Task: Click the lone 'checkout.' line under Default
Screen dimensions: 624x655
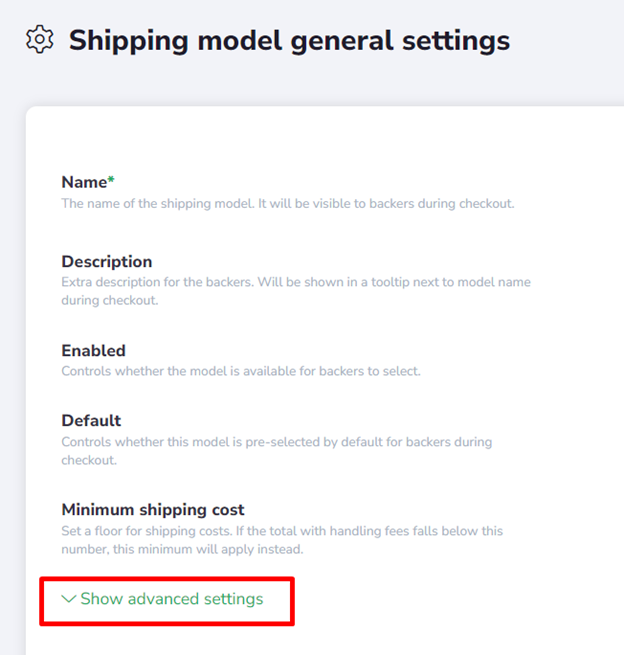Action: pos(90,459)
